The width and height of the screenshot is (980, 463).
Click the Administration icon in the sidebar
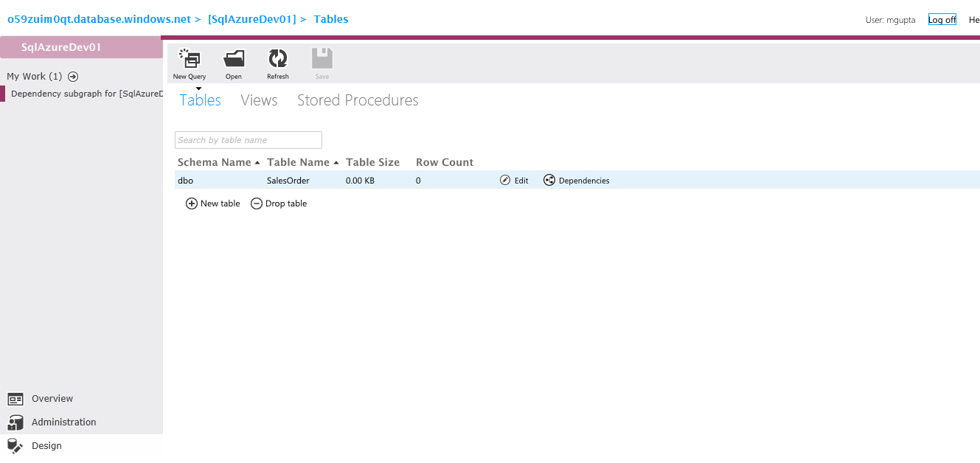point(15,422)
